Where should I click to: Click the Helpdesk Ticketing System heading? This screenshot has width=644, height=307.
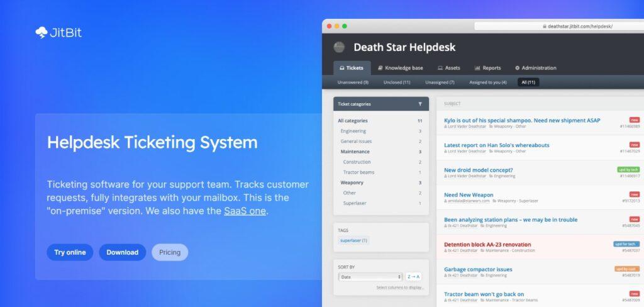coord(152,143)
